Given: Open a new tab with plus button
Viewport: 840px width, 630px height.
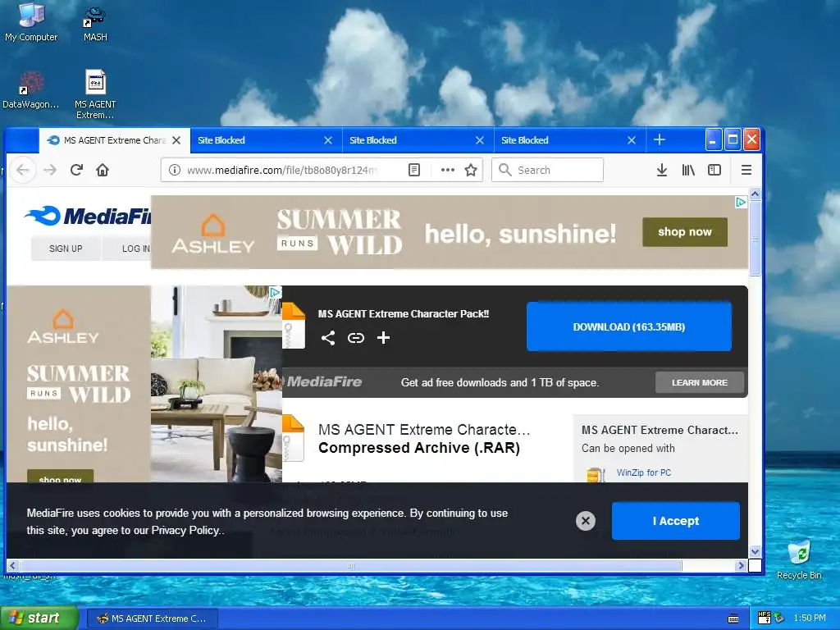Looking at the screenshot, I should tap(660, 139).
